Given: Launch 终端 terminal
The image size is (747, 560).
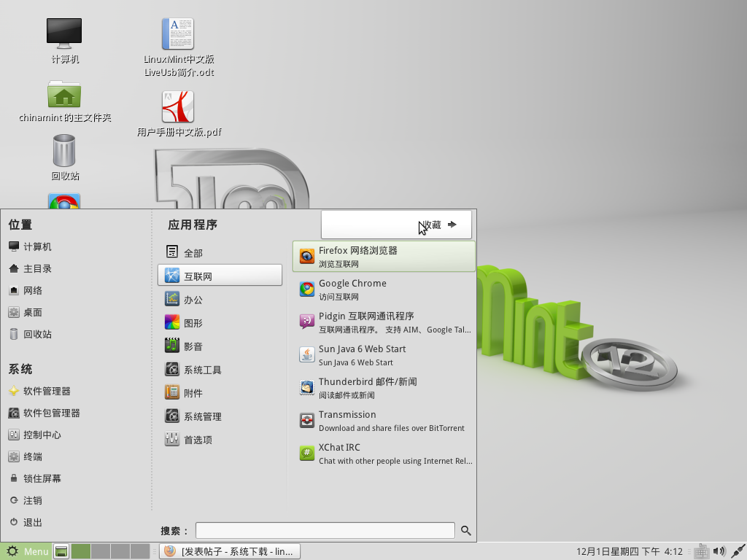Looking at the screenshot, I should [x=26, y=456].
